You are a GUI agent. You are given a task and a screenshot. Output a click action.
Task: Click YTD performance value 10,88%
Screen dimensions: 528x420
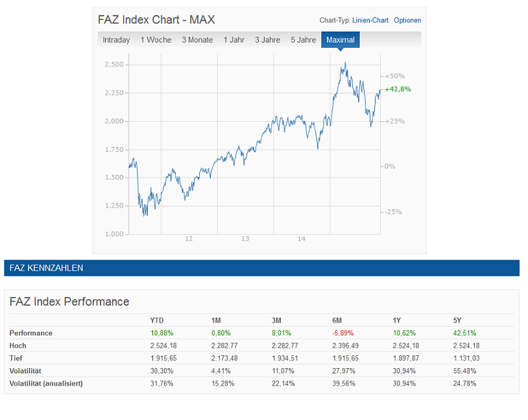tap(162, 333)
